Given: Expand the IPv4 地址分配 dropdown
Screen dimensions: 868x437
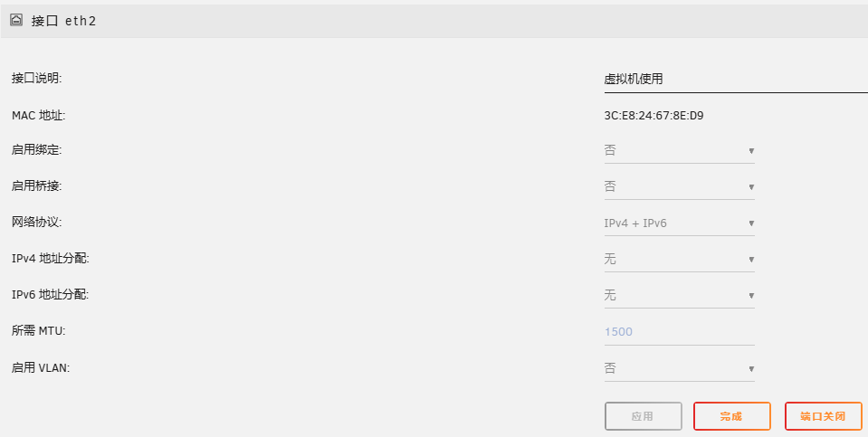Looking at the screenshot, I should tap(679, 259).
